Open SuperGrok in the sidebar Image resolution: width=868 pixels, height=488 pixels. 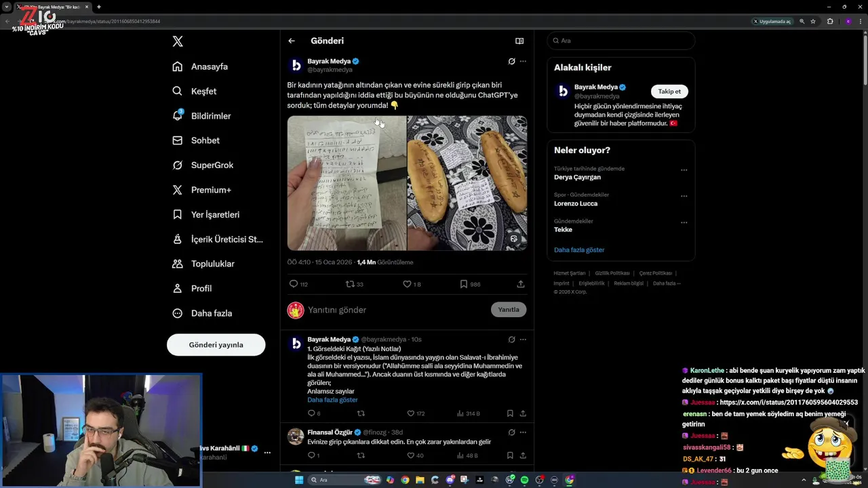pos(203,165)
